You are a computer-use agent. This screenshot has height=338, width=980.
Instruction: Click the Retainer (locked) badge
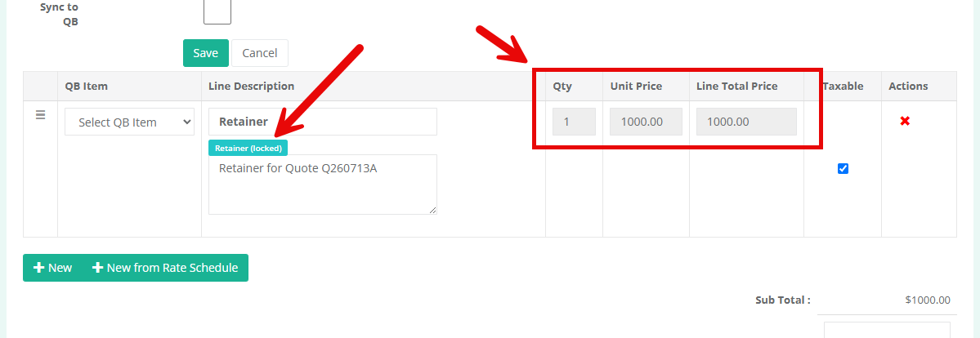[x=248, y=148]
